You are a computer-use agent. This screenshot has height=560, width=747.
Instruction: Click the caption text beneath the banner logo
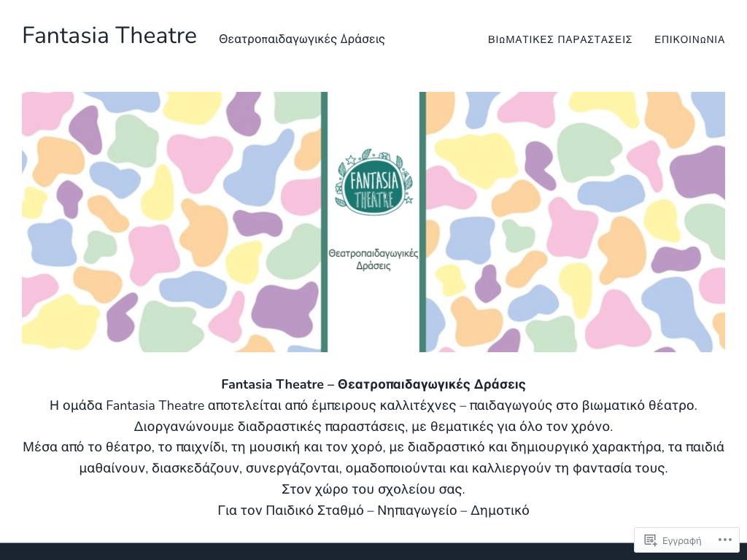(x=373, y=260)
